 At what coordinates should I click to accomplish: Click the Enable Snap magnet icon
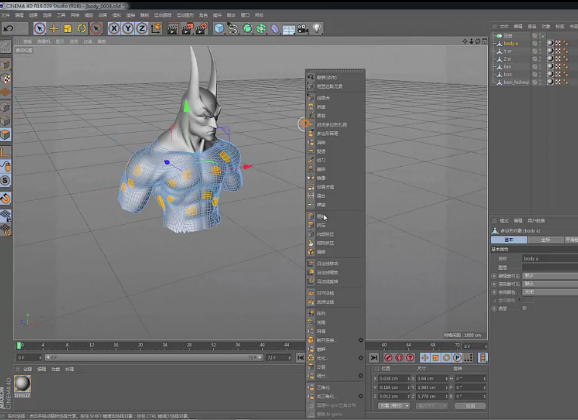coord(5,198)
